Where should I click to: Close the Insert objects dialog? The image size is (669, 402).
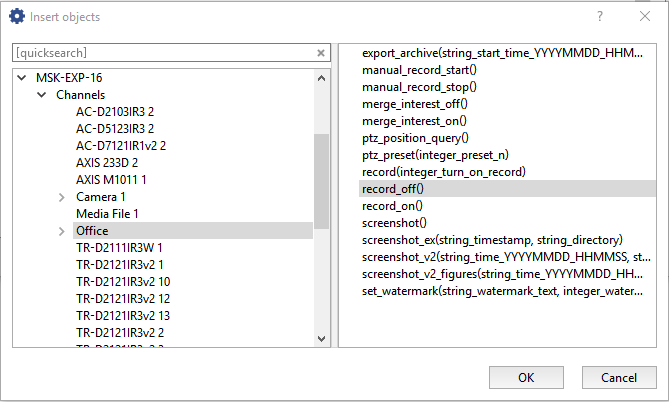click(644, 17)
